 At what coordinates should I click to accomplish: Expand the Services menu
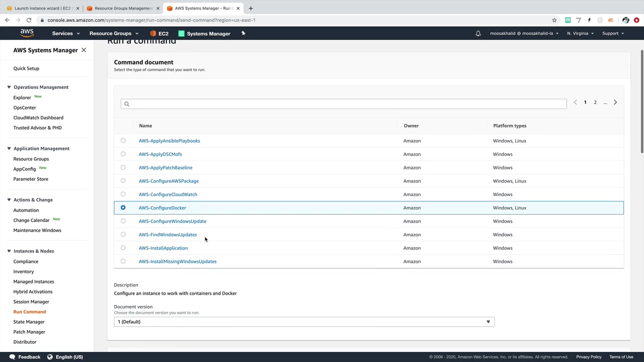point(65,34)
